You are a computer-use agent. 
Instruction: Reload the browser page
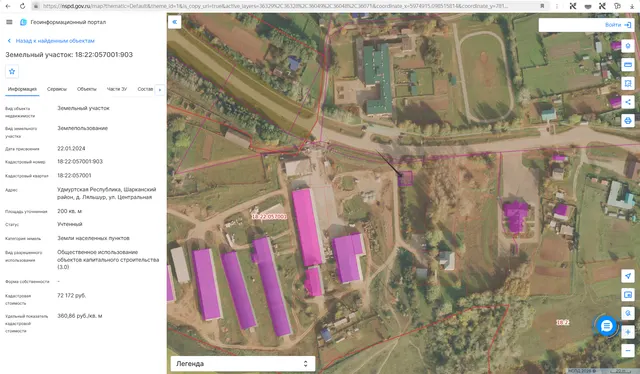point(22,6)
